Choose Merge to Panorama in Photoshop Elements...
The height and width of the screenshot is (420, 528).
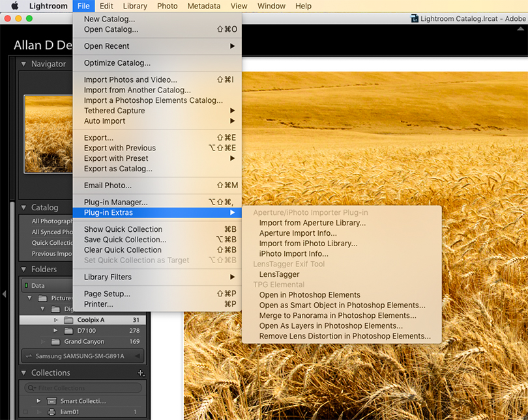tap(342, 315)
